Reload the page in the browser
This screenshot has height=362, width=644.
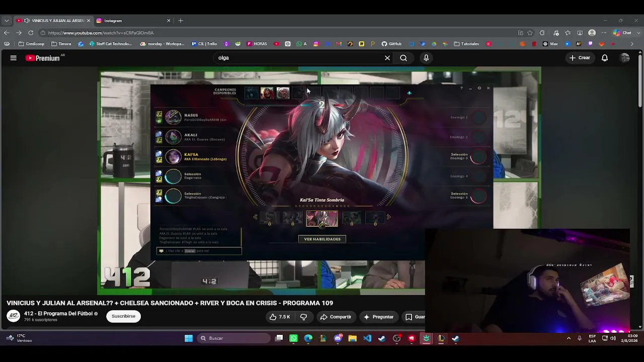tap(31, 33)
